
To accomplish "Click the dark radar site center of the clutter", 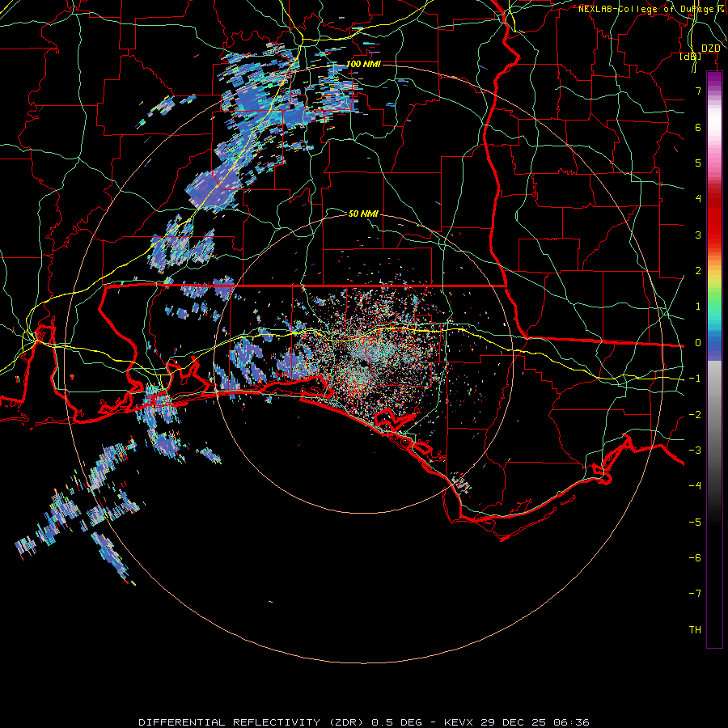I will [x=363, y=363].
